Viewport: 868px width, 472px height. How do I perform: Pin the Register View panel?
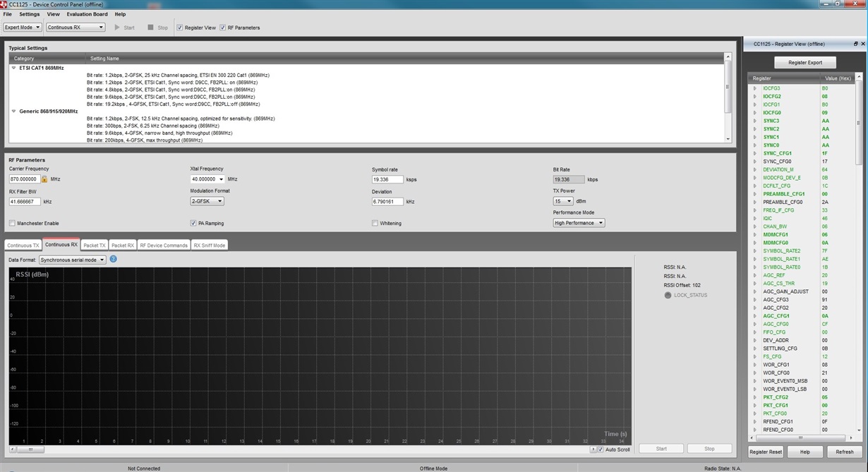click(855, 44)
